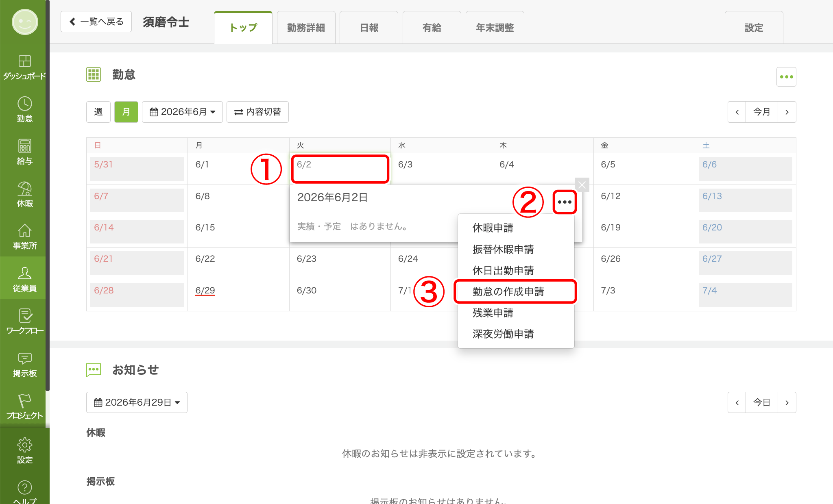The height and width of the screenshot is (504, 833).
Task: Jump to 今月 in the calendar
Action: click(761, 112)
